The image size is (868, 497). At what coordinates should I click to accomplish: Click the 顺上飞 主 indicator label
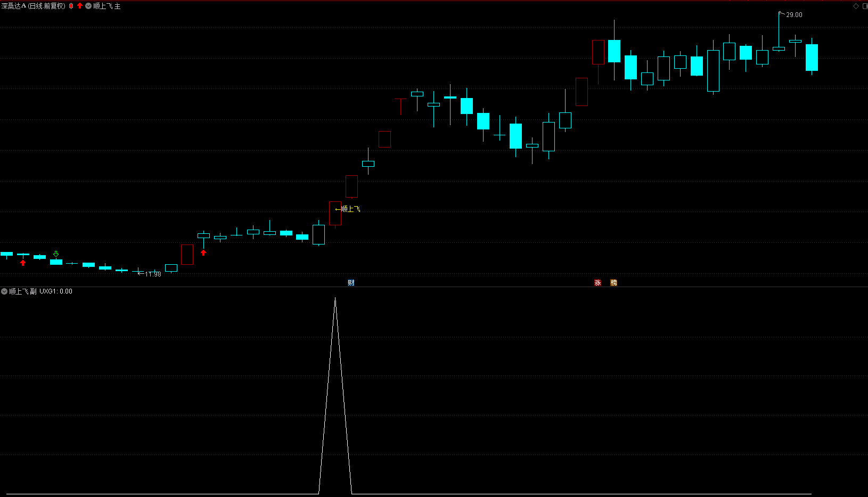click(x=107, y=6)
